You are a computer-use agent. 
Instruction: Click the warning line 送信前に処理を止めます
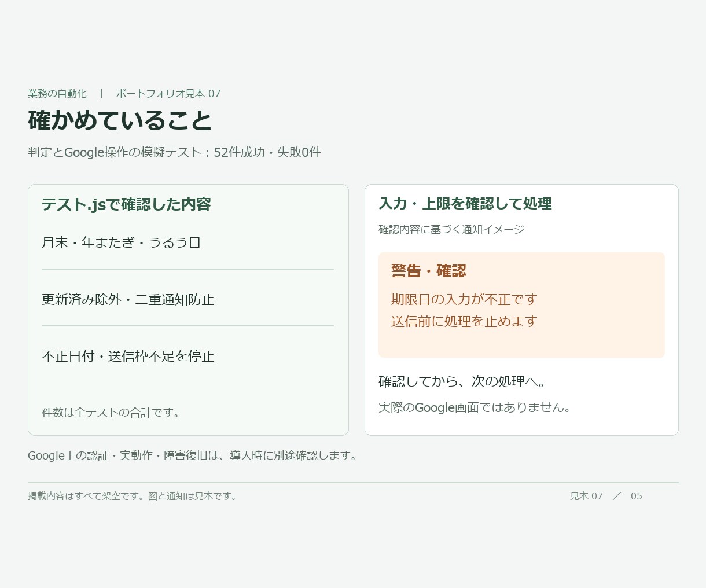click(x=464, y=321)
